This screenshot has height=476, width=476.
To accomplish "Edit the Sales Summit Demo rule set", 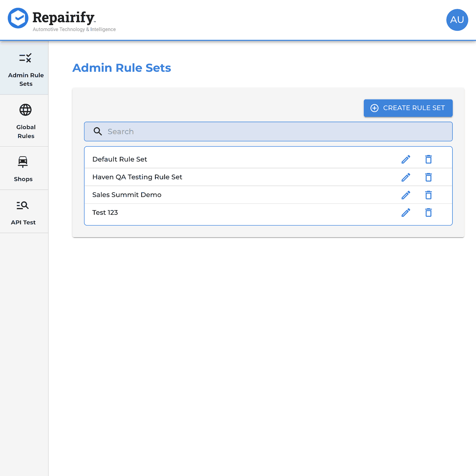I will pyautogui.click(x=406, y=195).
